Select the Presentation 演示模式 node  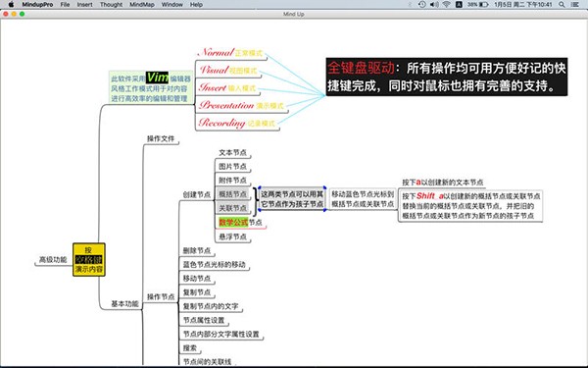point(242,105)
